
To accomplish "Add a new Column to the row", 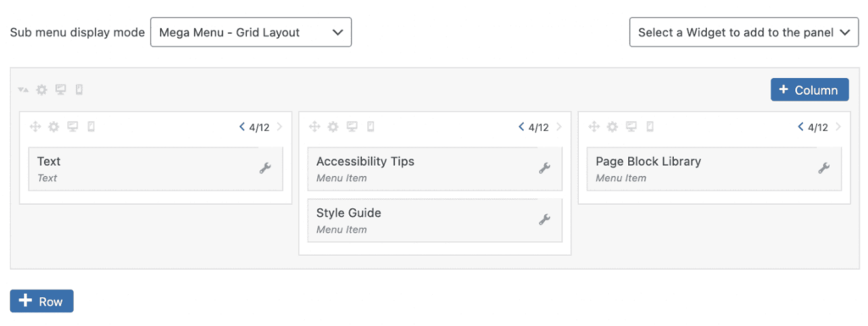I will coord(810,90).
